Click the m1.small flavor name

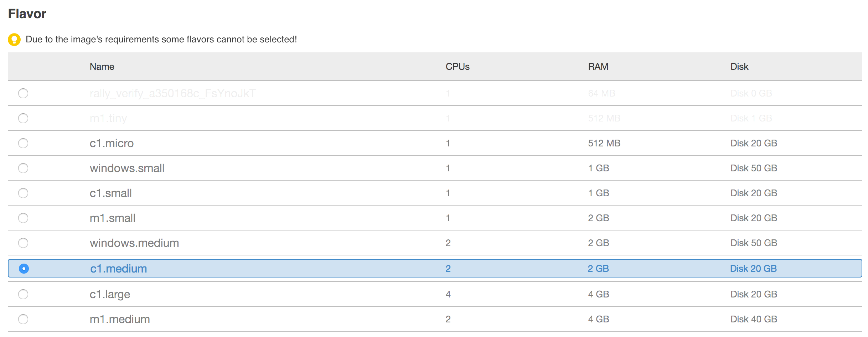point(112,218)
